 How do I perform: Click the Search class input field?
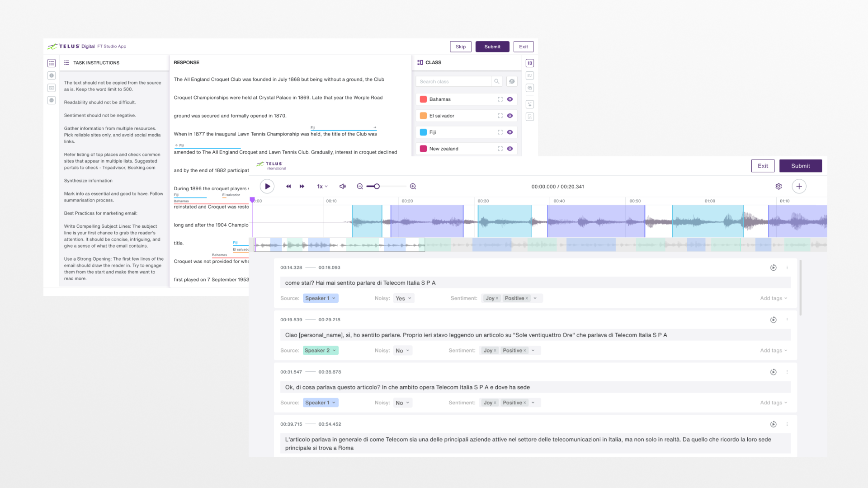(453, 81)
